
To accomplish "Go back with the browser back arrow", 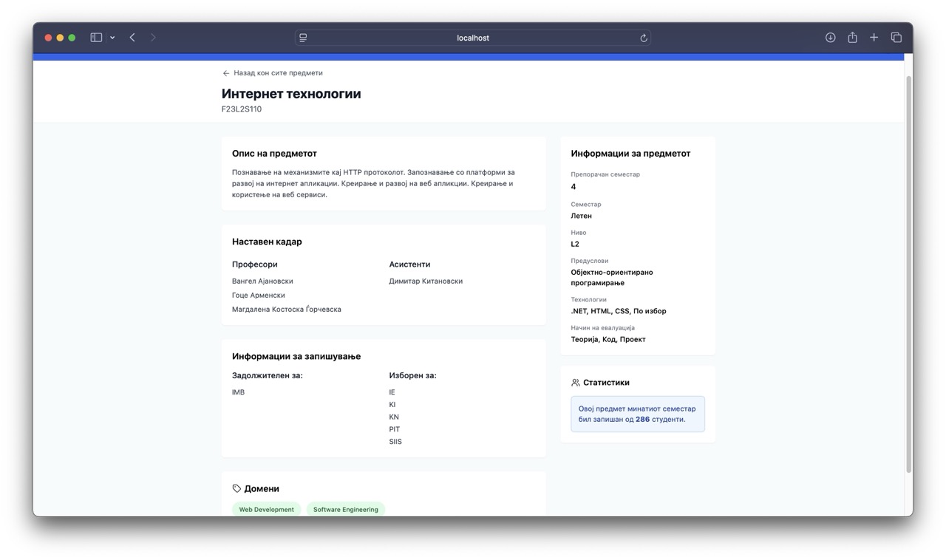I will (132, 38).
